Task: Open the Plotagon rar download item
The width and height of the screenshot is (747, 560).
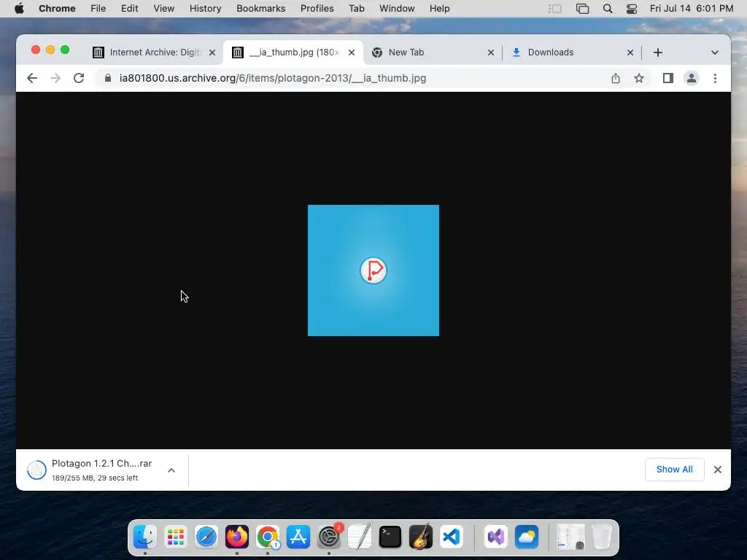Action: 101,470
